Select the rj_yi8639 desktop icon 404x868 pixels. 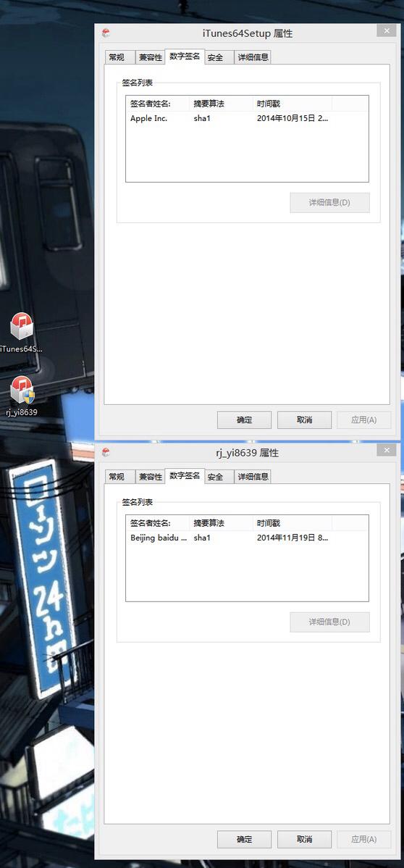22,396
